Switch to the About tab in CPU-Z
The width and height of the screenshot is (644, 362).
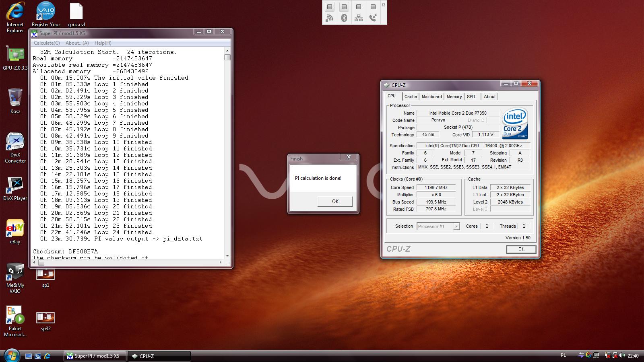489,97
